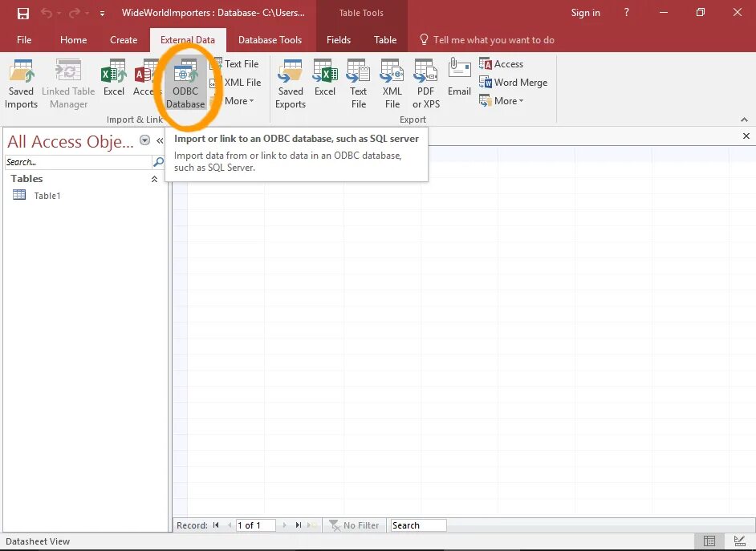
Task: Go to previous record button
Action: (230, 525)
